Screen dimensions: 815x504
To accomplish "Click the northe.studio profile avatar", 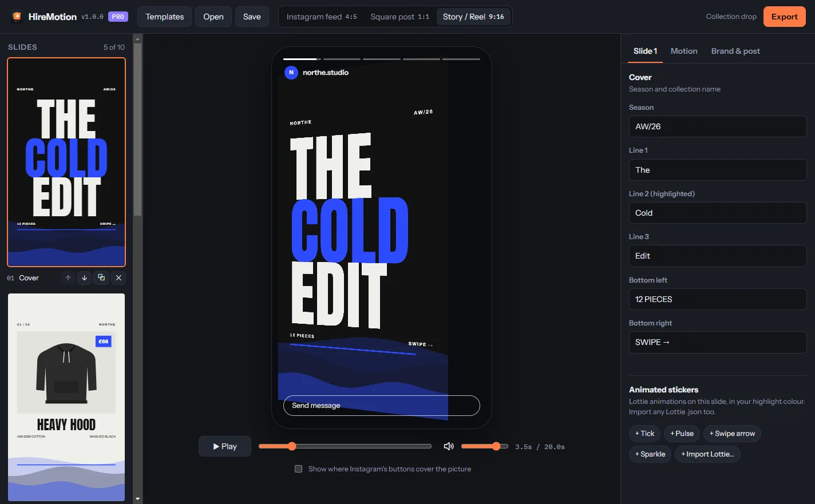I will (291, 73).
